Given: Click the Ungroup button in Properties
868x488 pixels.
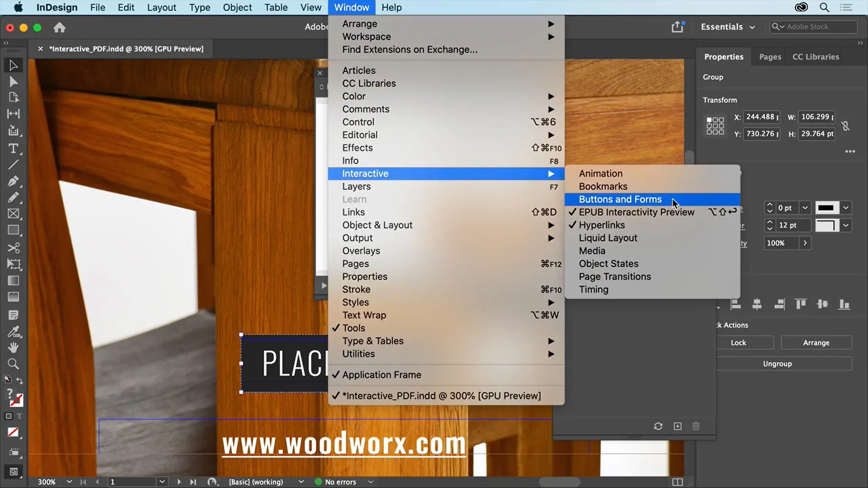Looking at the screenshot, I should click(x=778, y=363).
